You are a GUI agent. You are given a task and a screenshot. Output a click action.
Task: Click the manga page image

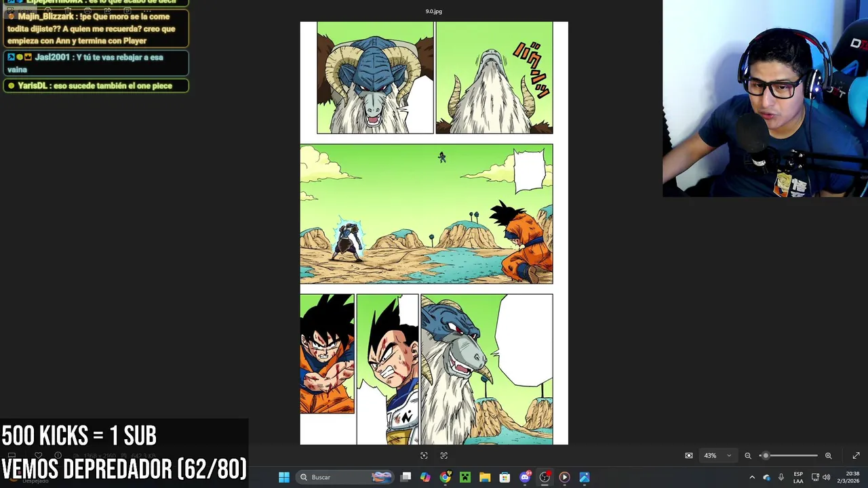[x=434, y=232]
